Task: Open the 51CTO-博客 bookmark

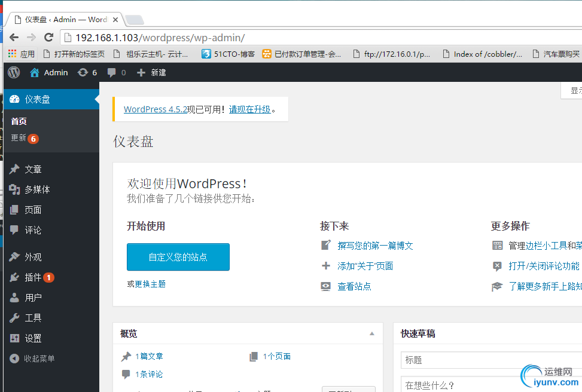Action: point(228,54)
